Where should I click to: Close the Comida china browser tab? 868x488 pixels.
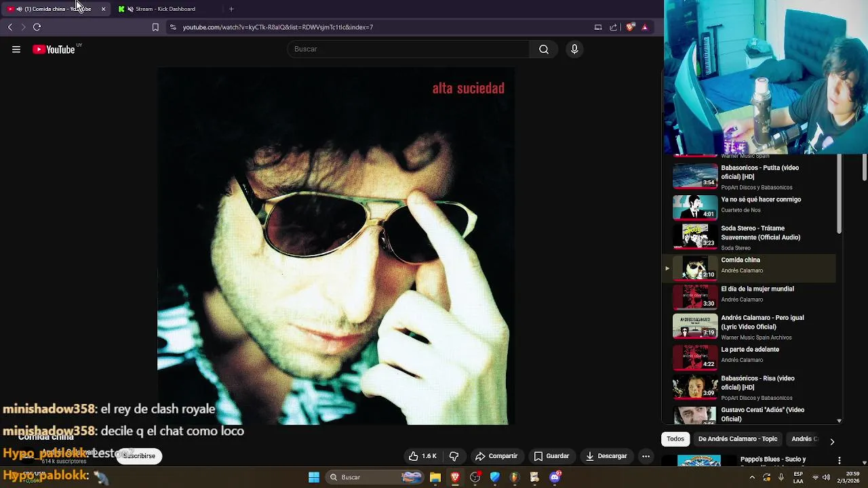pyautogui.click(x=103, y=9)
